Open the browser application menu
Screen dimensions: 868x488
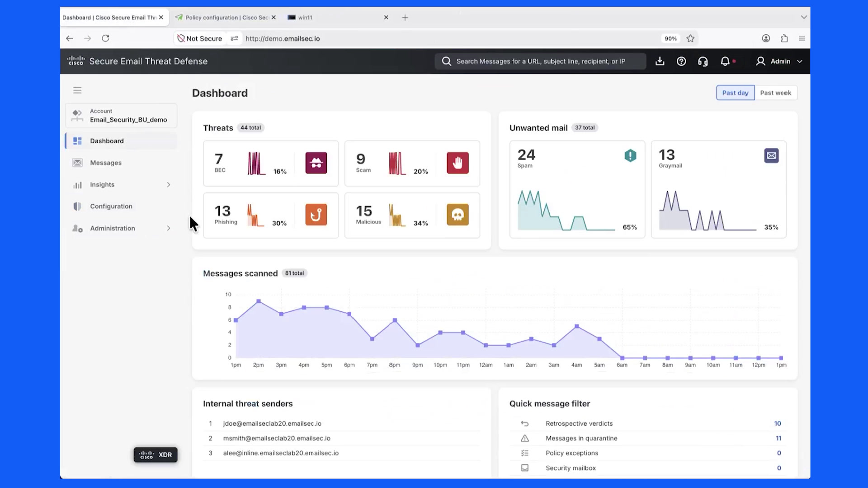tap(802, 38)
